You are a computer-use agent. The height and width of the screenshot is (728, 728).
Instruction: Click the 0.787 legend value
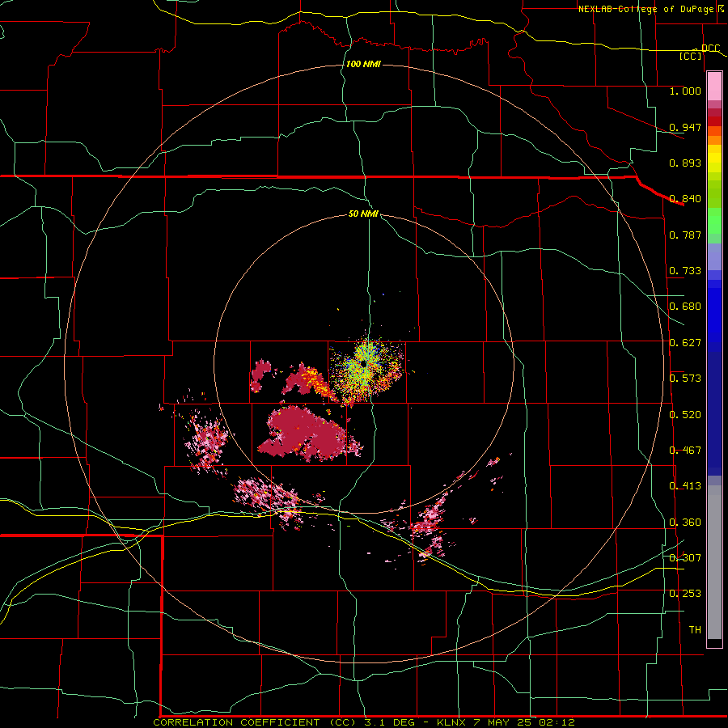tap(685, 235)
